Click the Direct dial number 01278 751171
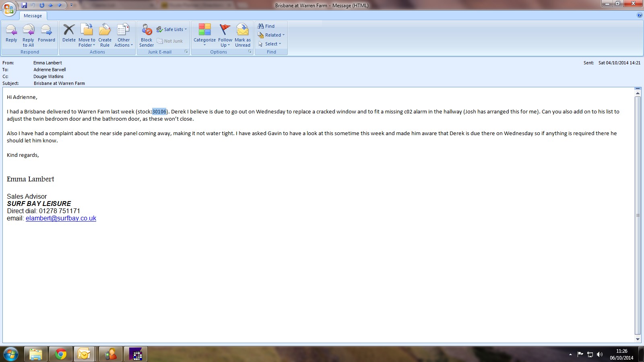644x362 pixels. coord(60,211)
